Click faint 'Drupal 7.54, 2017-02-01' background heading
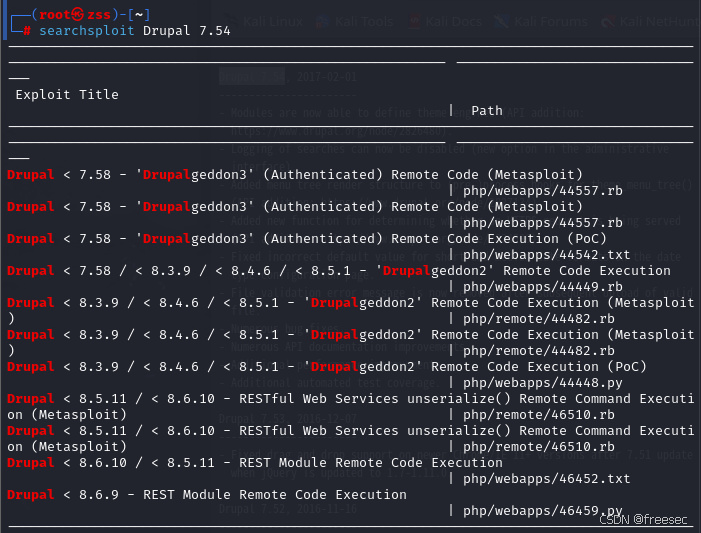 tap(288, 77)
